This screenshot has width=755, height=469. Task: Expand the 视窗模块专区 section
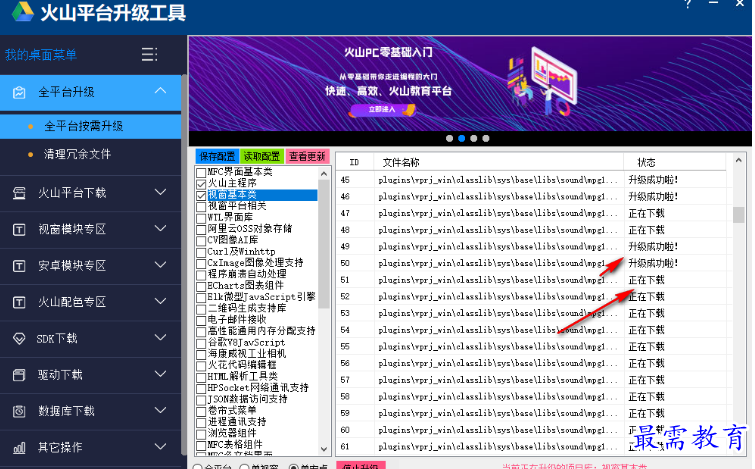tap(160, 229)
